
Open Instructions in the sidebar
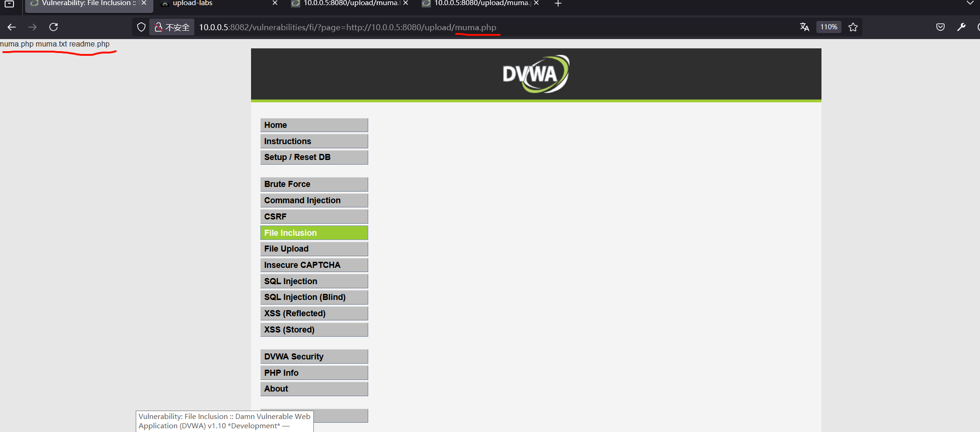pos(314,141)
